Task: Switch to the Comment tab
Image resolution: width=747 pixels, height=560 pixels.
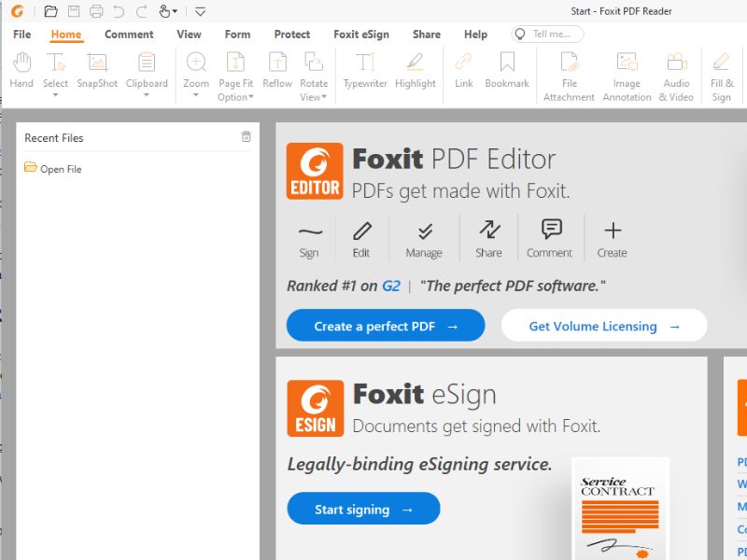Action: click(x=128, y=35)
